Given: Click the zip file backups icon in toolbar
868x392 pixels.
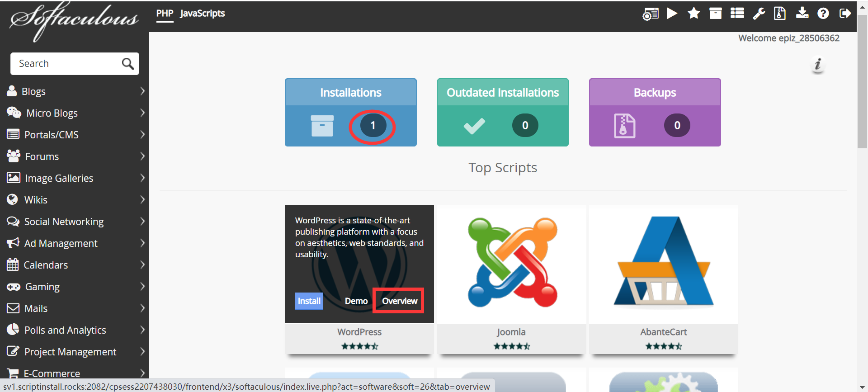Looking at the screenshot, I should click(x=780, y=14).
